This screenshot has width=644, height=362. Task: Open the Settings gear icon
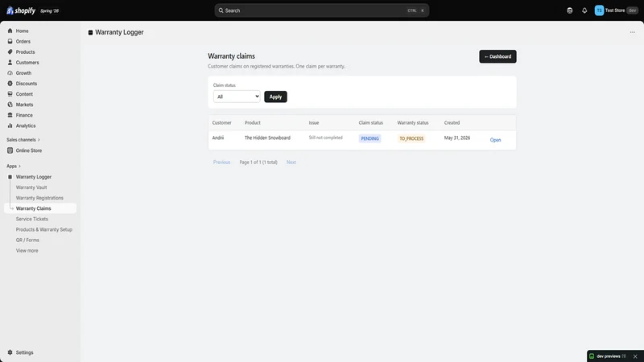tap(10, 352)
